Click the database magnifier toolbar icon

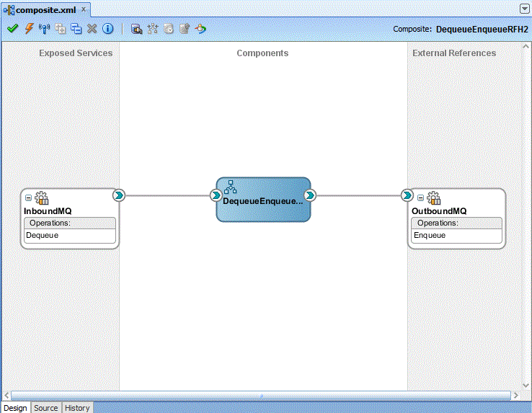[137, 29]
